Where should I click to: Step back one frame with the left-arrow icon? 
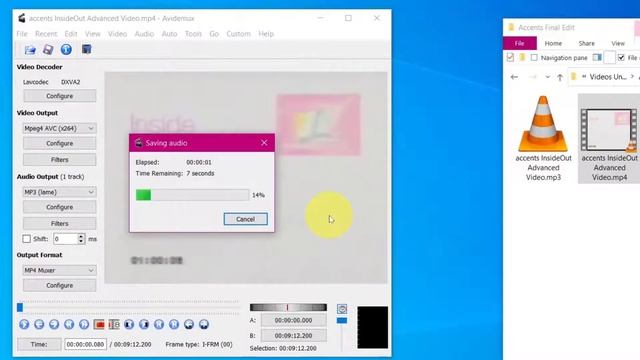pyautogui.click(x=39, y=324)
